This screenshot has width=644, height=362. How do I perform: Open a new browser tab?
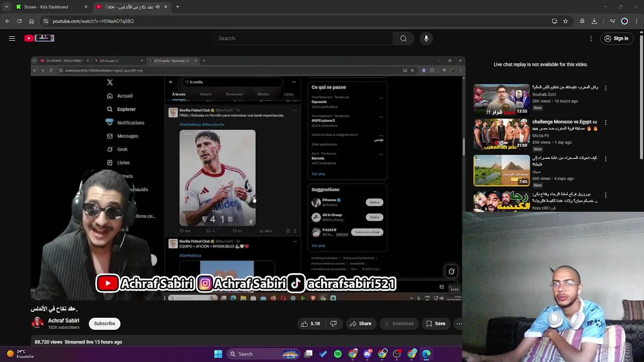click(x=178, y=7)
